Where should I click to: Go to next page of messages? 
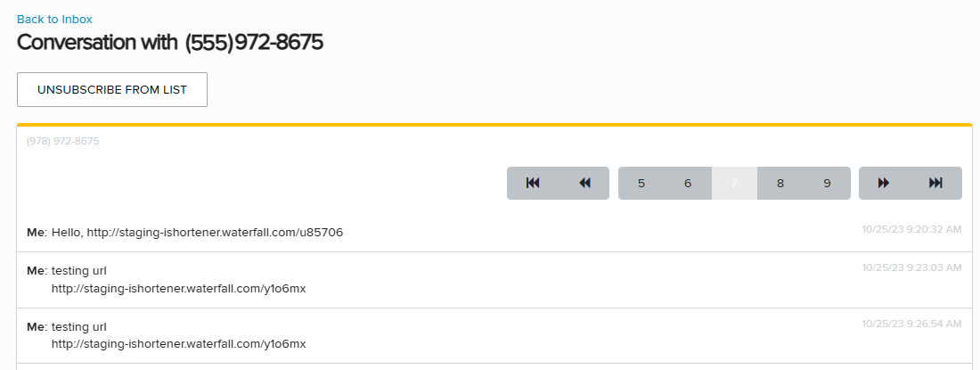point(883,183)
